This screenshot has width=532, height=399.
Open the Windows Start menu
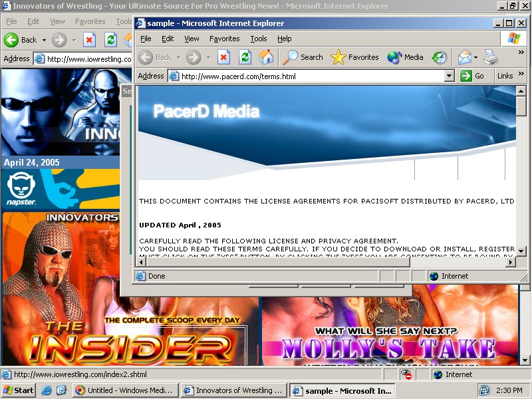coord(19,390)
